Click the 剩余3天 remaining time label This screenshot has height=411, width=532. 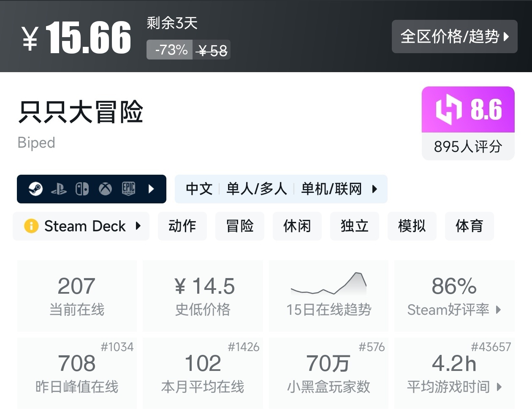pyautogui.click(x=172, y=23)
